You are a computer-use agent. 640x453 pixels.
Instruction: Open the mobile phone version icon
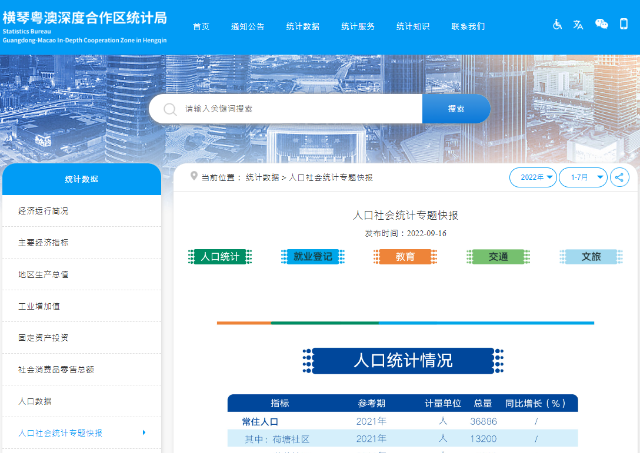point(624,24)
